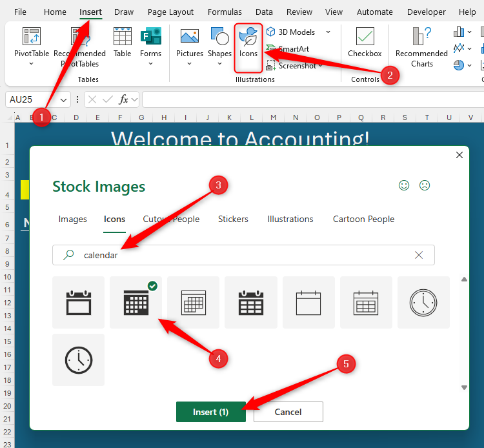Switch to the Stickers tab
Viewport: 484px width, 448px height.
tap(233, 219)
